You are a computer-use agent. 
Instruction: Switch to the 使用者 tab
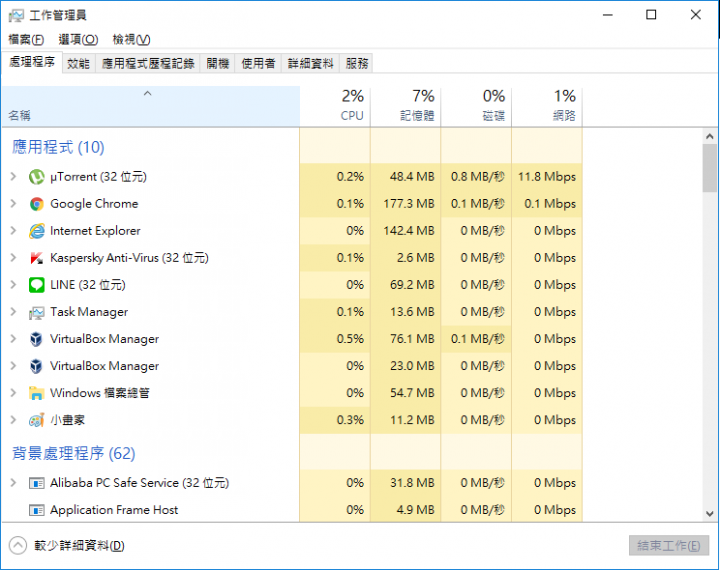click(258, 63)
